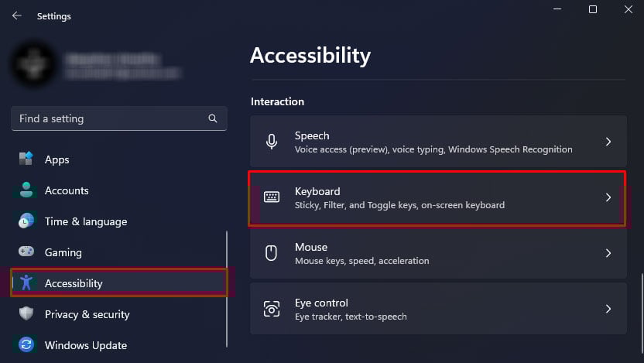Click the Time & language globe icon
This screenshot has height=363, width=644.
coord(26,221)
